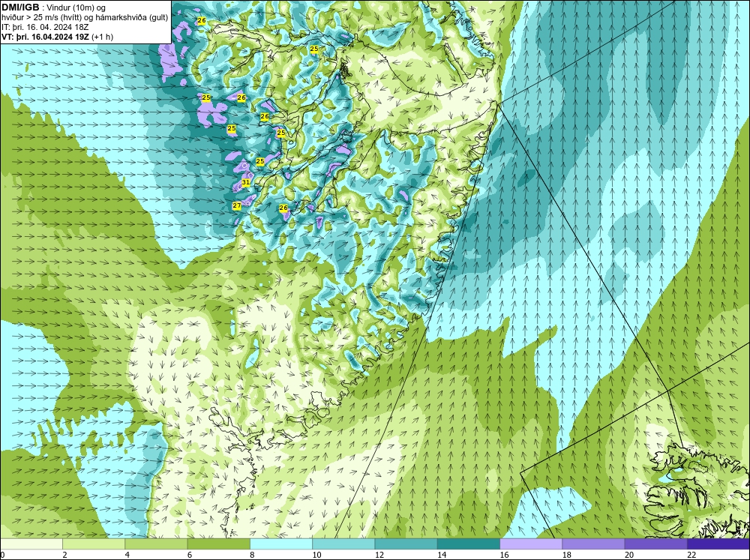Click the legend scale number 14

442,555
